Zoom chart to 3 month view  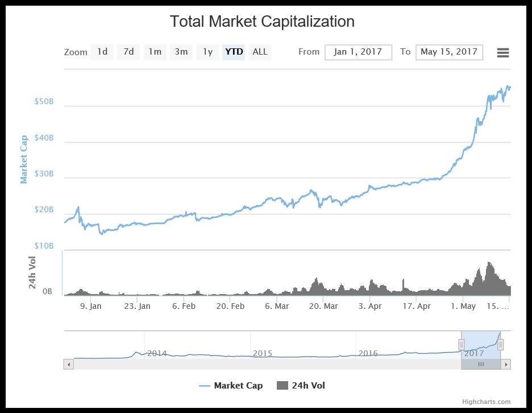181,52
